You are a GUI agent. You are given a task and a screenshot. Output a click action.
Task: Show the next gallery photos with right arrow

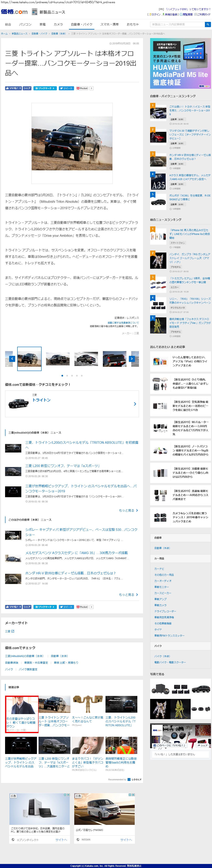tap(132, 358)
